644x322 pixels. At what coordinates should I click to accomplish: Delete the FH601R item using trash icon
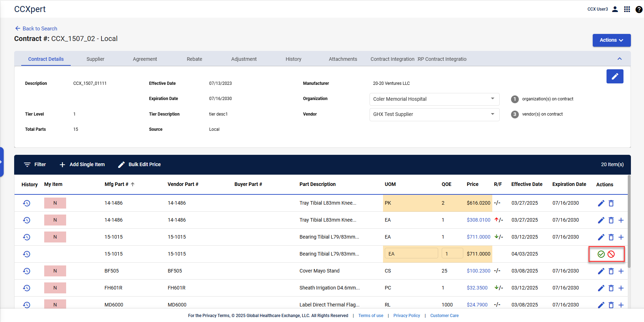611,288
